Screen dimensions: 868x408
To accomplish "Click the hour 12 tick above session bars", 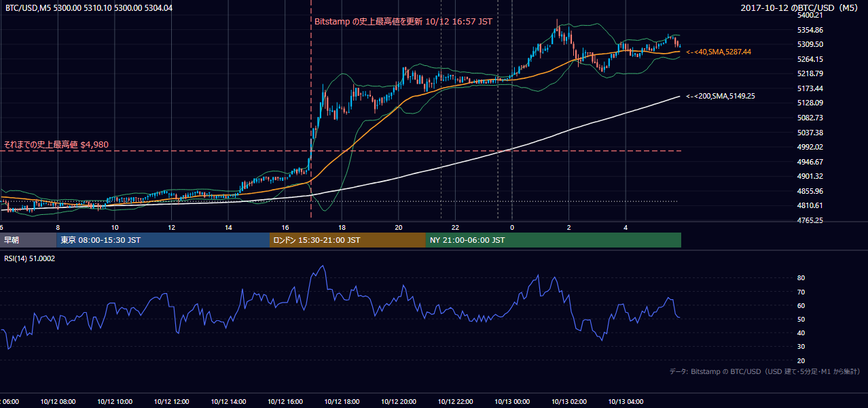I will point(171,227).
